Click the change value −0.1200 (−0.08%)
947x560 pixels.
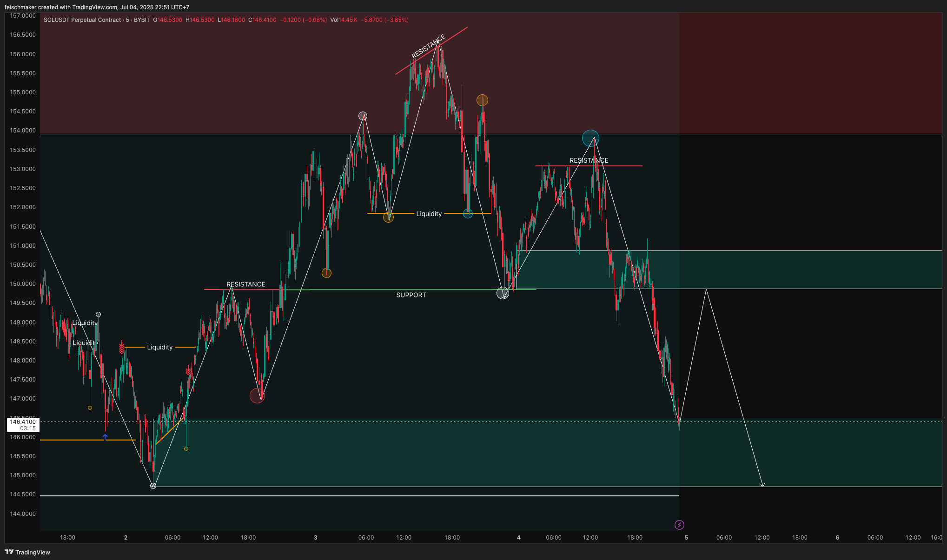click(x=303, y=20)
